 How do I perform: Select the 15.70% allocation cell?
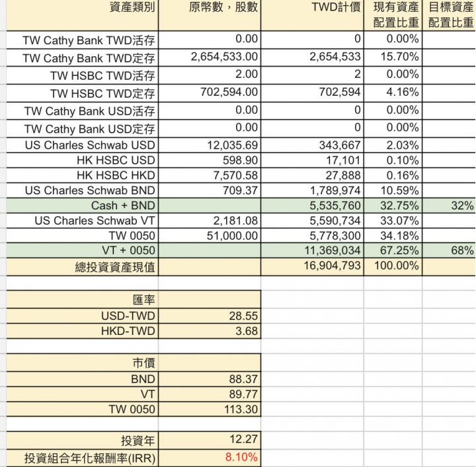click(x=393, y=57)
